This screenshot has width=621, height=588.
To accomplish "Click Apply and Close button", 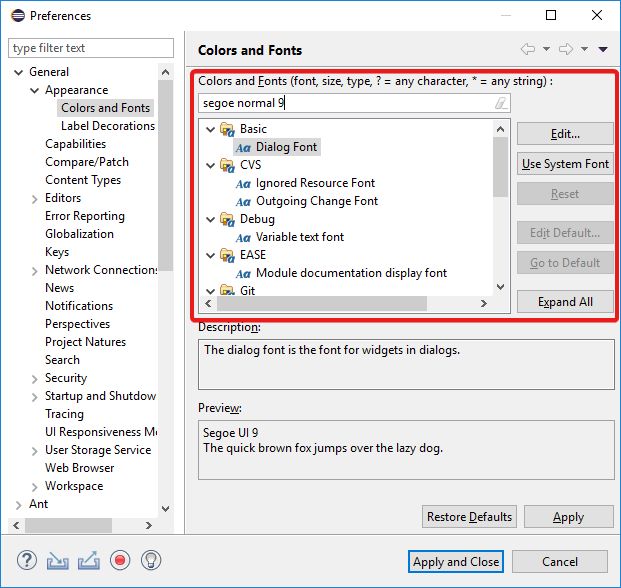I will coord(456,561).
